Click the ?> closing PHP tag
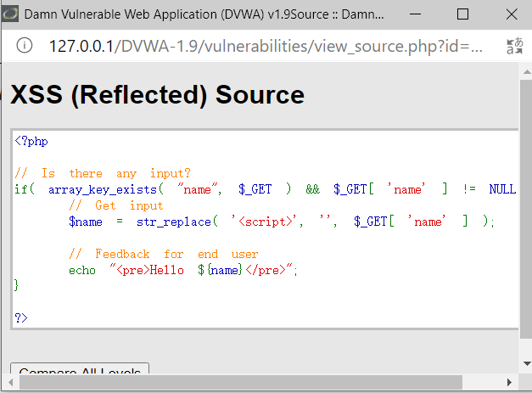 (21, 317)
